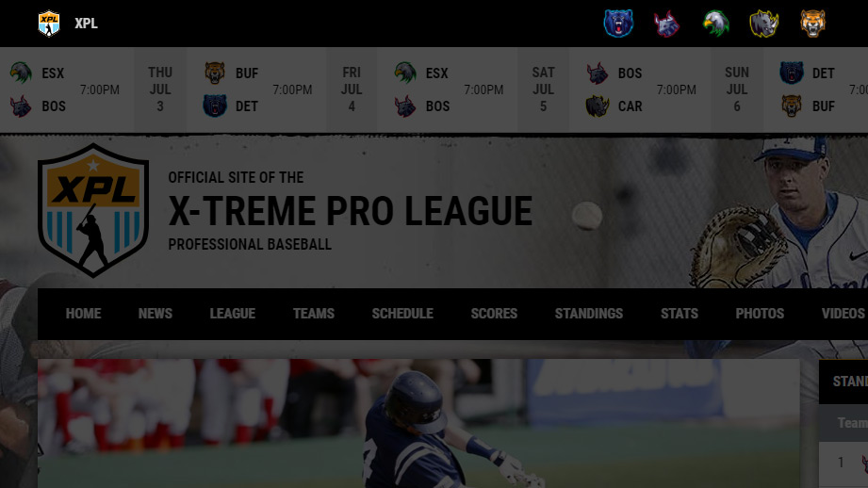This screenshot has width=868, height=488.
Task: Go to the NEWS menu item
Action: 155,314
